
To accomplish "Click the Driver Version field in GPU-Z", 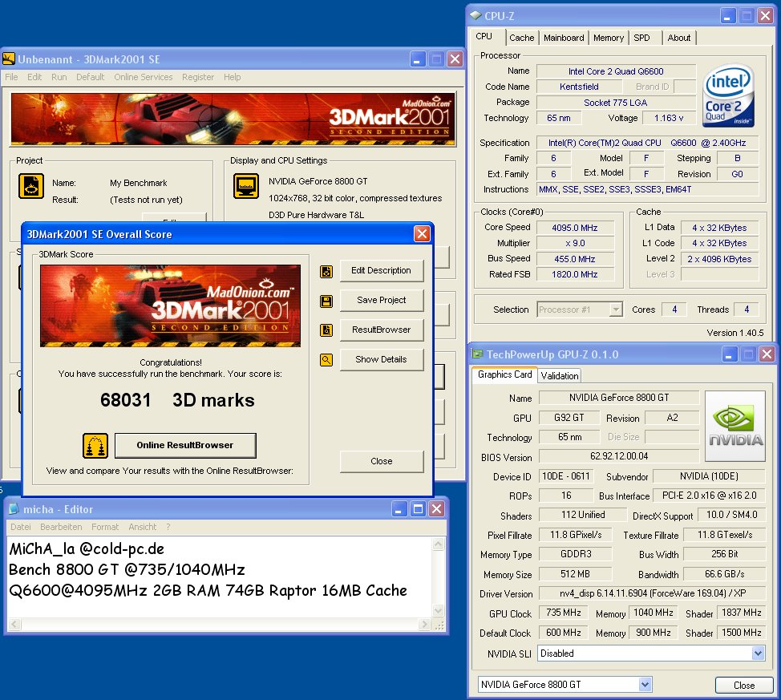I will (x=653, y=593).
